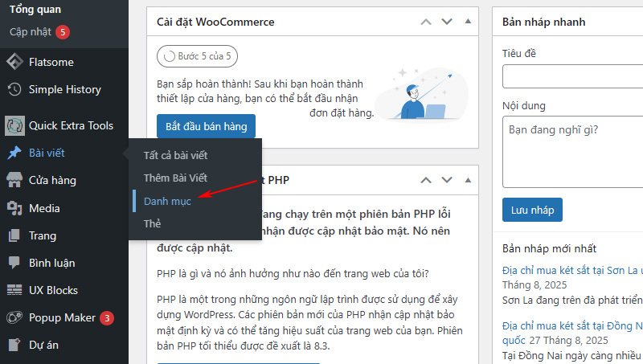The width and height of the screenshot is (643, 364).
Task: Click the Cập nhật badge showing 5
Action: point(63,32)
